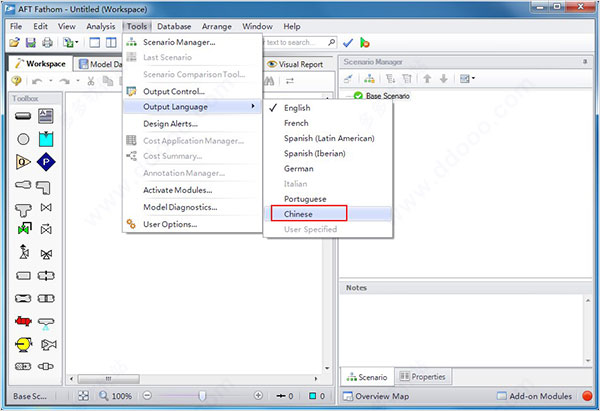This screenshot has width=600, height=411.
Task: Switch output language to German
Action: 328,168
